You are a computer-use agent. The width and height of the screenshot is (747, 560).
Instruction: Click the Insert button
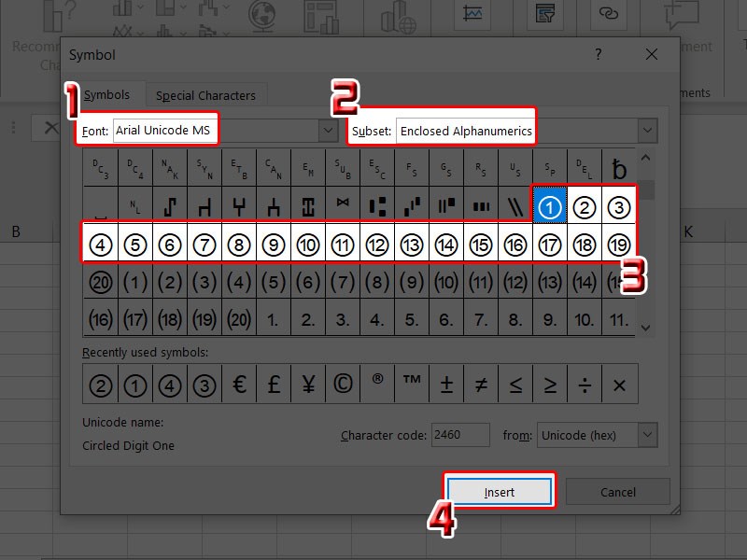pos(500,492)
